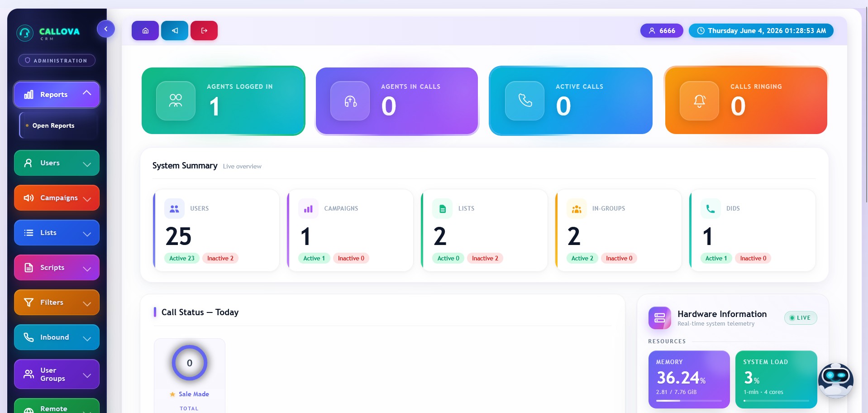Screen dimensions: 868x413
Task: Click the Users Inactive 2 badge
Action: click(x=220, y=258)
